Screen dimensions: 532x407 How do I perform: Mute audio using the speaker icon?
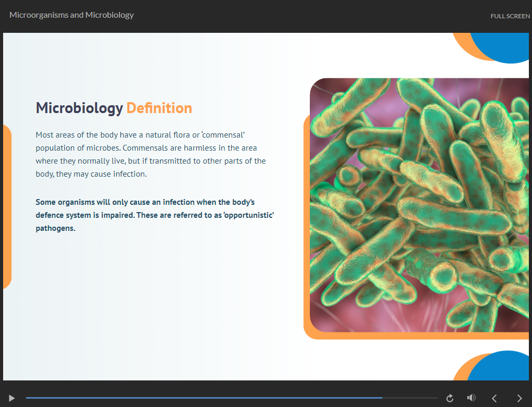tap(471, 398)
